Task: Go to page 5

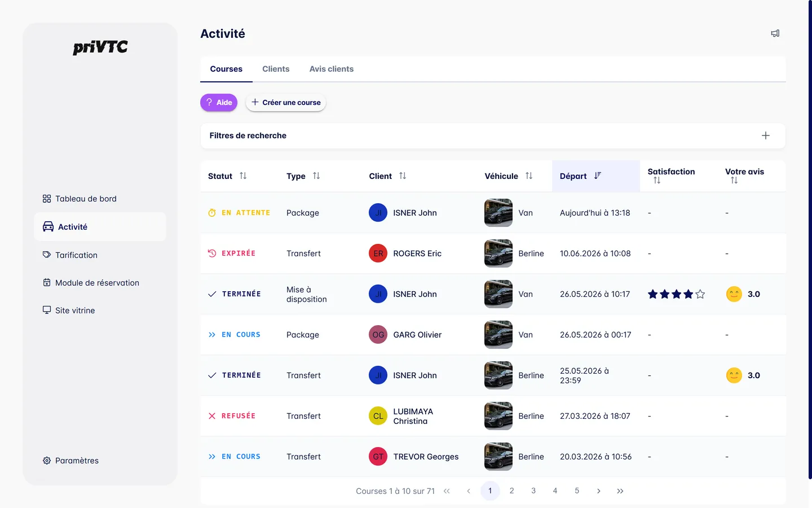Action: 577,491
